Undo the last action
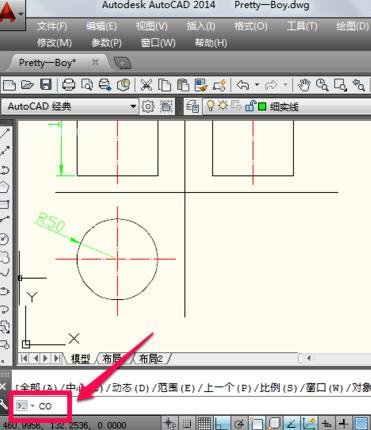The image size is (371, 430). pyautogui.click(x=243, y=85)
